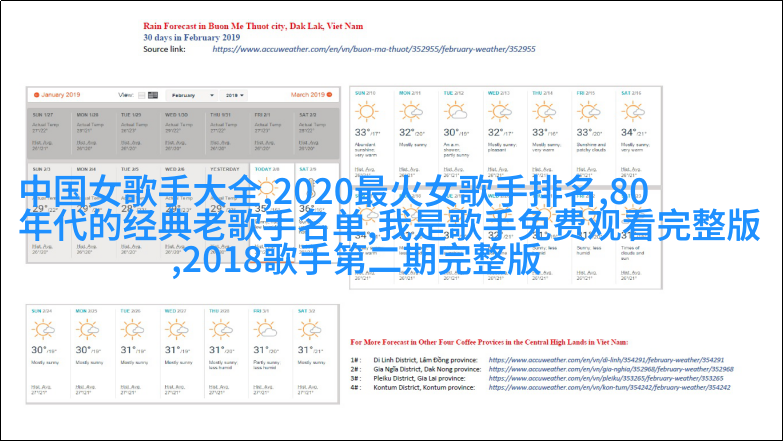Click the '30 days in February 2019' subtitle

pyautogui.click(x=192, y=38)
